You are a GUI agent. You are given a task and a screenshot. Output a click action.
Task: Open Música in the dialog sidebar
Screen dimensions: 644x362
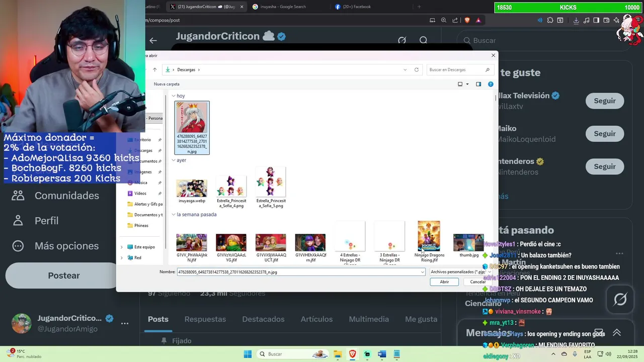pos(141,183)
